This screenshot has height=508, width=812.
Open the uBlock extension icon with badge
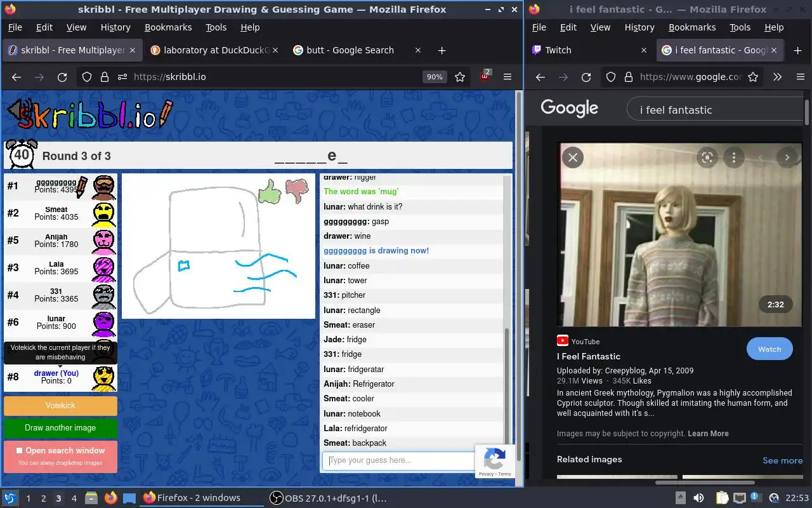pos(485,76)
